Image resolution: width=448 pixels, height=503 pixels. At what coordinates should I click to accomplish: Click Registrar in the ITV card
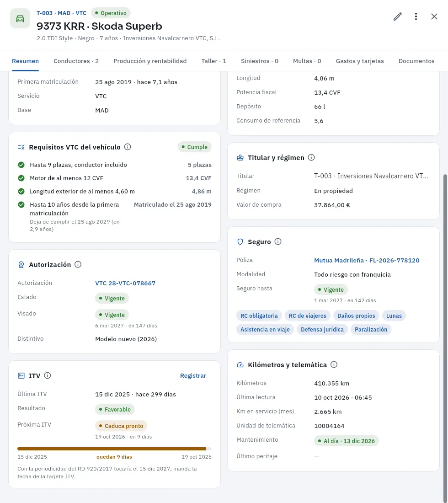[193, 375]
